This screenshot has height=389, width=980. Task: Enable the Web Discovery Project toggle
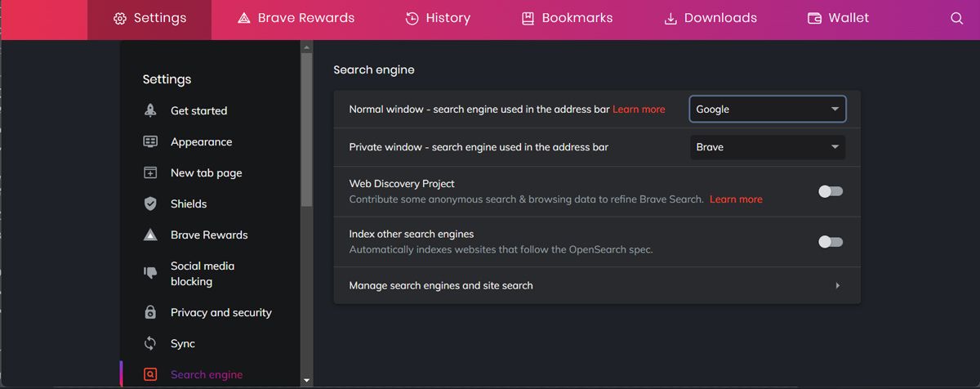pyautogui.click(x=830, y=191)
